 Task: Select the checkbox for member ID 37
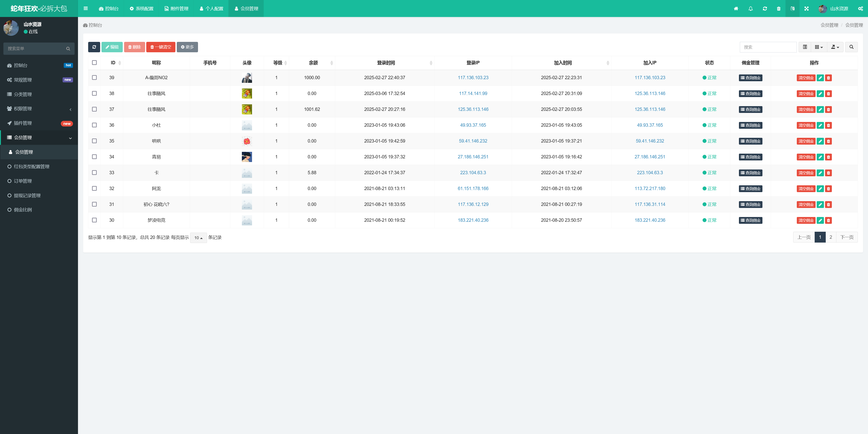[x=94, y=109]
